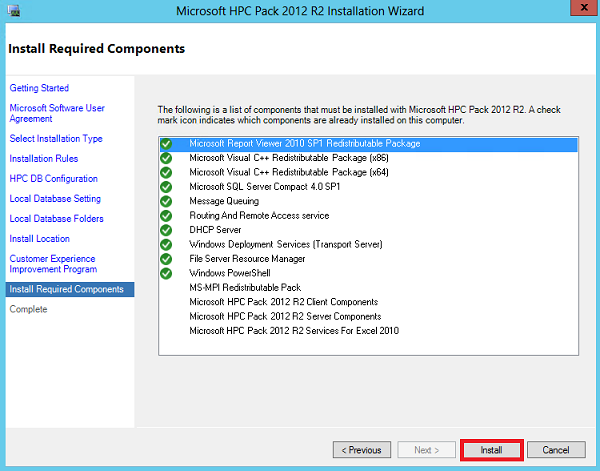The image size is (600, 471).
Task: Go back with the Previous button
Action: pos(362,450)
